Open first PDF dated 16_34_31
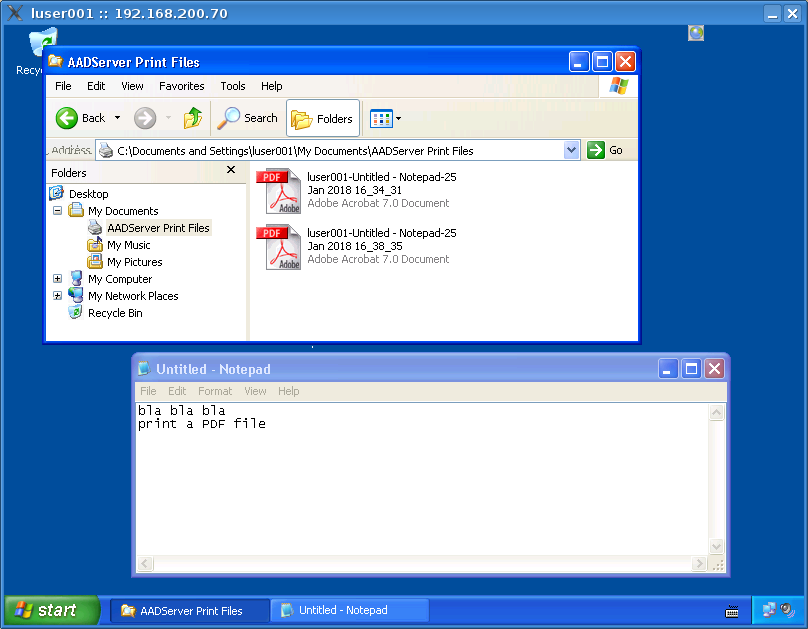This screenshot has width=808, height=629. (283, 191)
